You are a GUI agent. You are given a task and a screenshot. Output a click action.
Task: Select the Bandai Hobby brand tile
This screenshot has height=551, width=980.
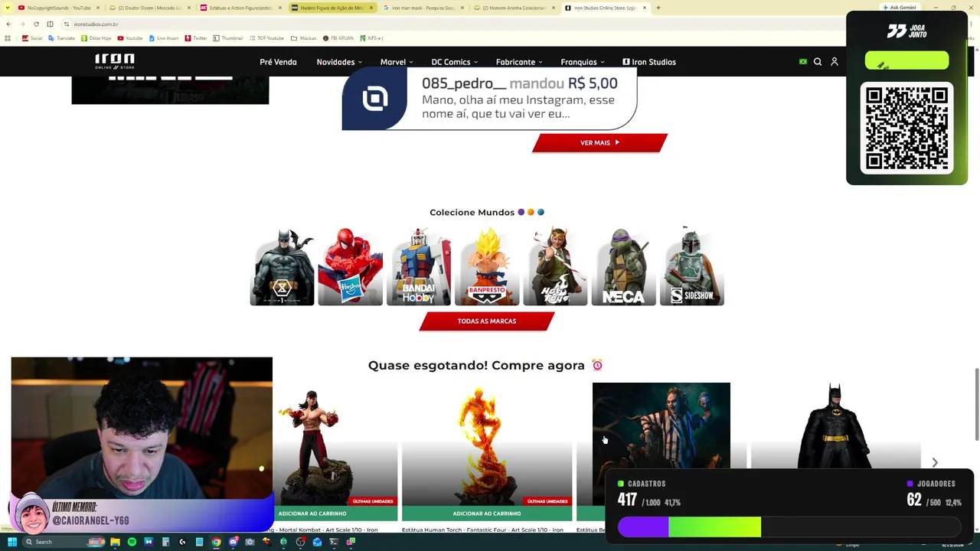419,266
